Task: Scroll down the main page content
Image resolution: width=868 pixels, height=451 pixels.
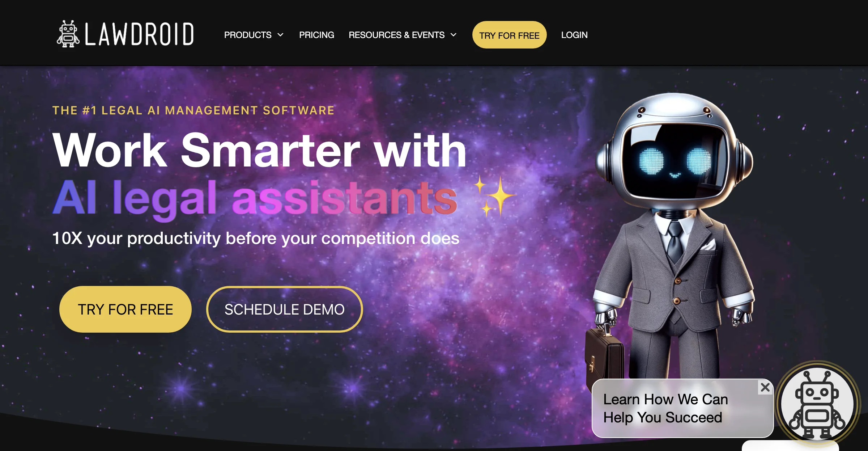Action: [x=434, y=230]
